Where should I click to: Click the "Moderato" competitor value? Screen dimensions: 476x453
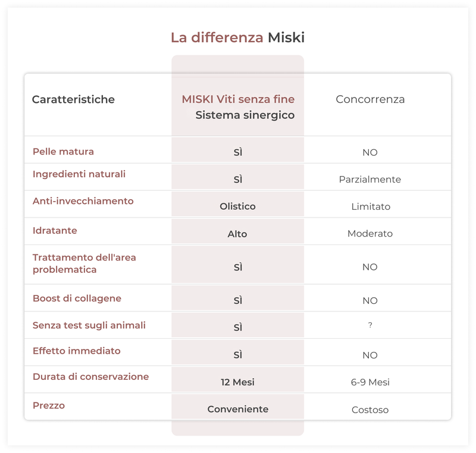(x=370, y=234)
